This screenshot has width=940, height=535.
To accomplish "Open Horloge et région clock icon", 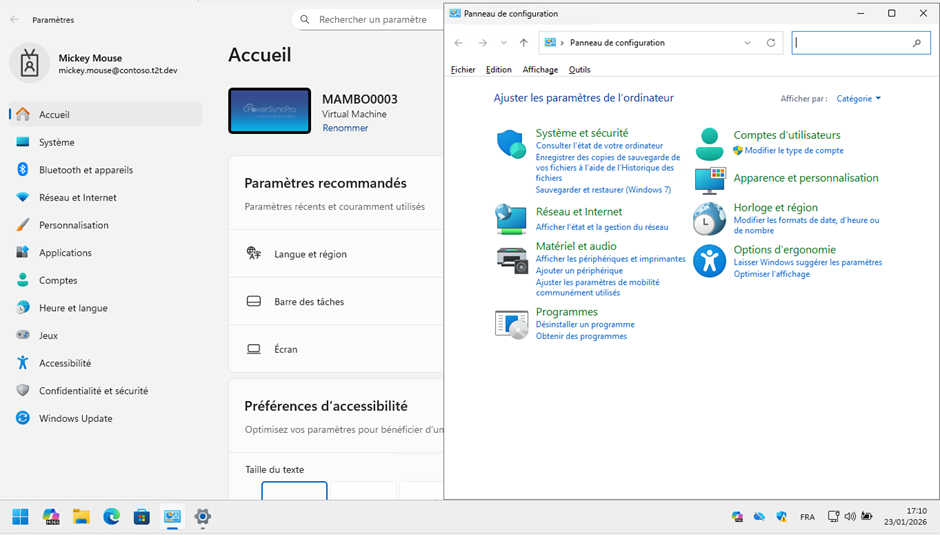I will point(709,219).
